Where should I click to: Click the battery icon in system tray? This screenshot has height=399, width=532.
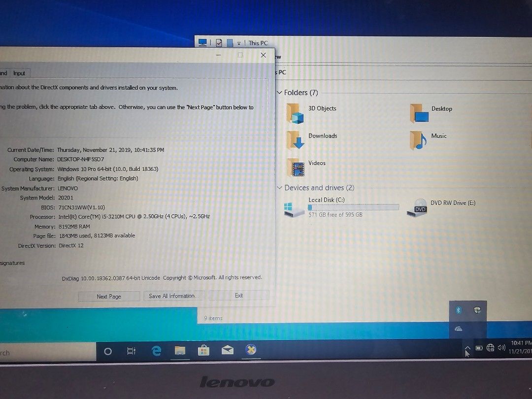[479, 348]
